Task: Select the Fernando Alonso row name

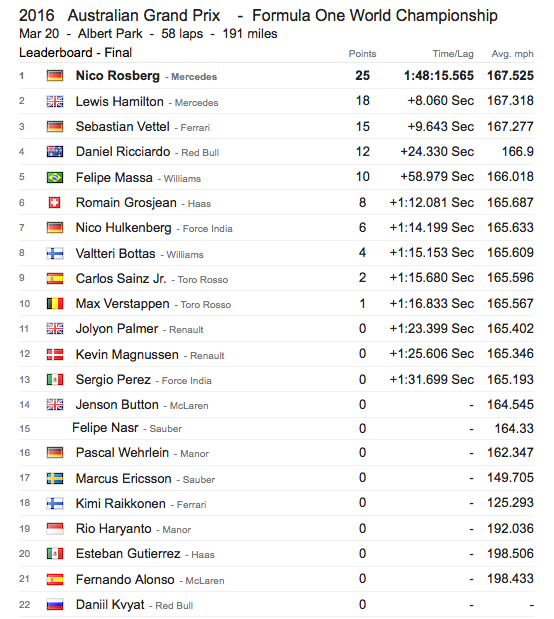Action: 125,579
